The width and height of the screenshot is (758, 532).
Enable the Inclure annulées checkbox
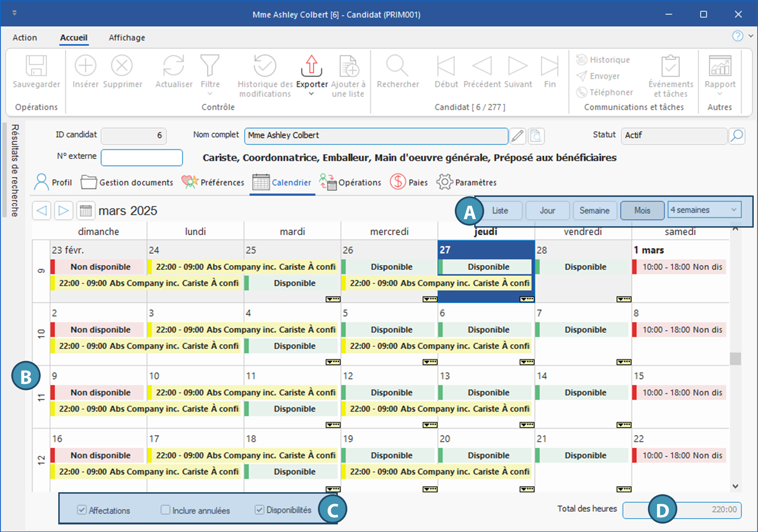(x=165, y=510)
